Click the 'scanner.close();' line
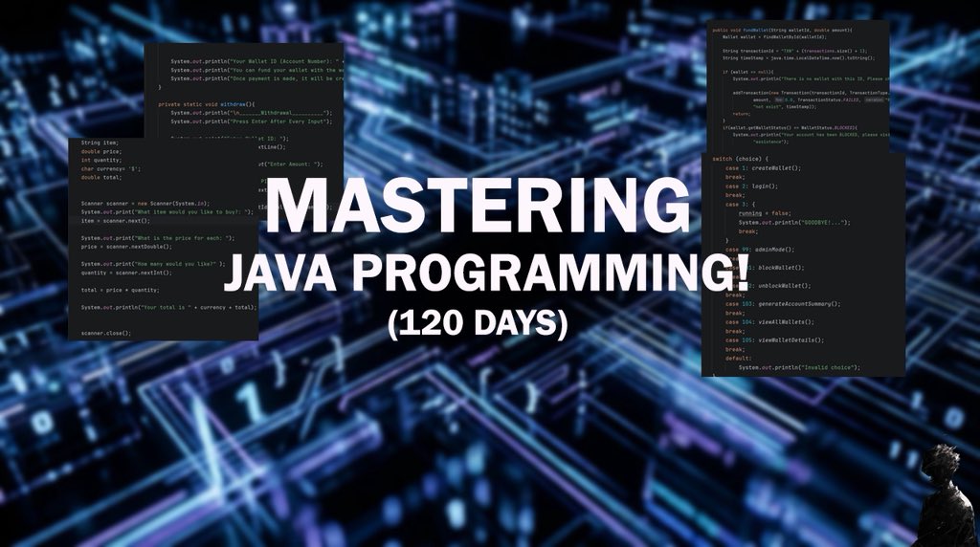 coord(106,333)
